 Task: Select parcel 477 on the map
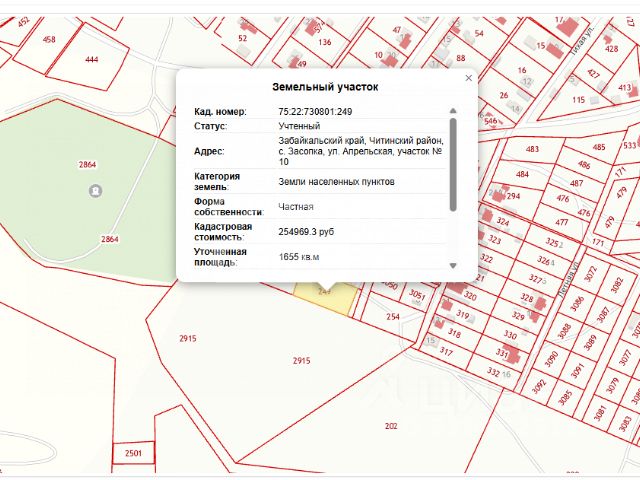[x=562, y=222]
